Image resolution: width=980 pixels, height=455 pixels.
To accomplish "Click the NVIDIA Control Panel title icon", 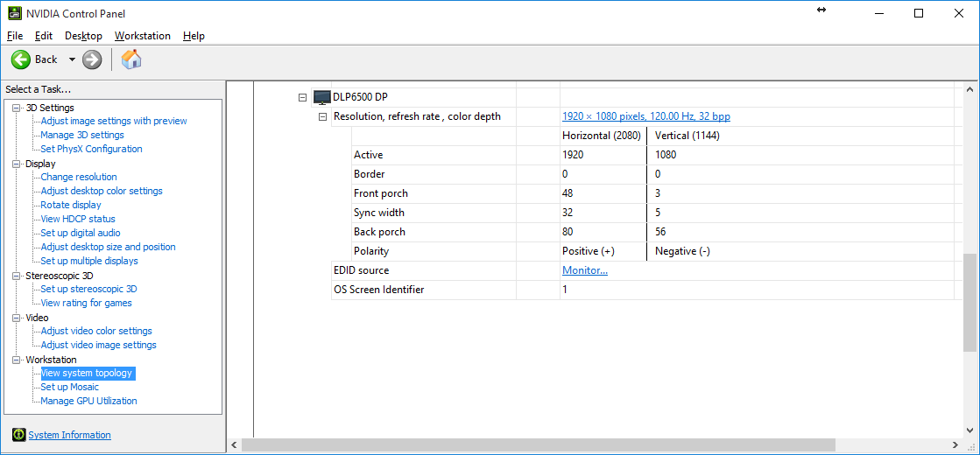I will (x=14, y=13).
